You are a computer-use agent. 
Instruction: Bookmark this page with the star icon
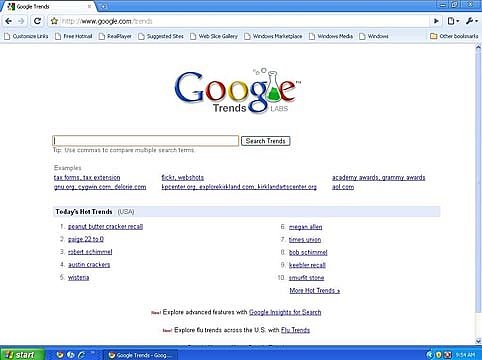tap(54, 21)
